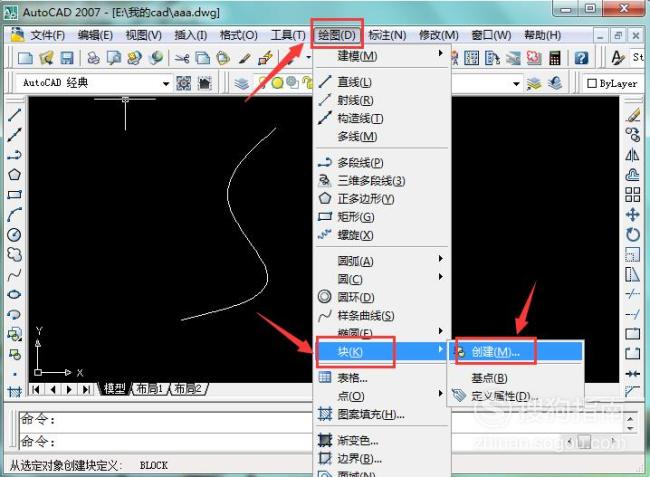Open the ByLayer color dropdown
The height and width of the screenshot is (477, 650).
click(x=615, y=83)
